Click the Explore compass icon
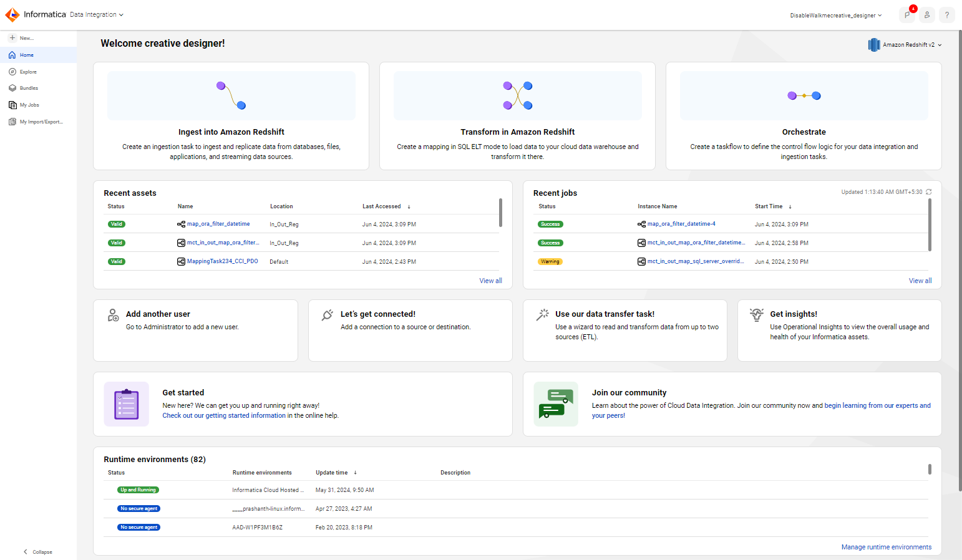962x560 pixels. coord(12,72)
